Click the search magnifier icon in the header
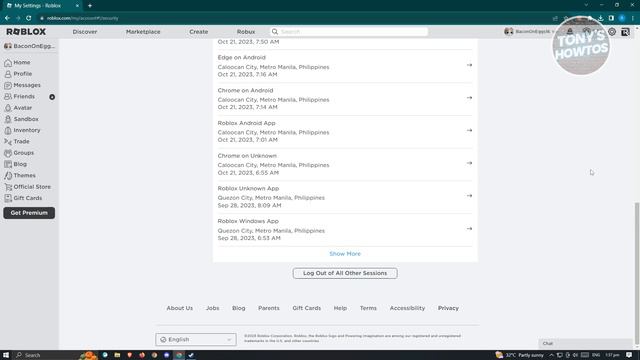The height and width of the screenshot is (360, 640). point(275,31)
